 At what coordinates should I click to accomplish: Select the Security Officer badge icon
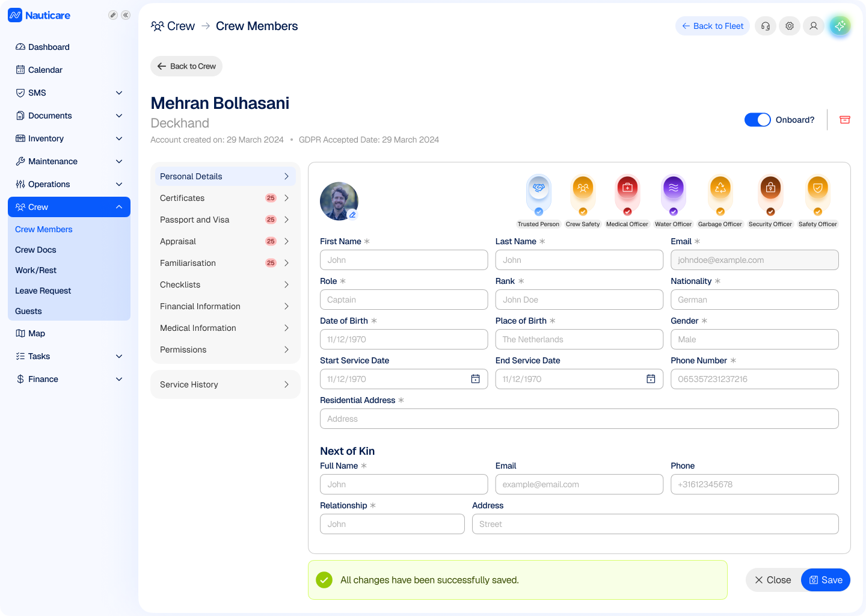coord(770,194)
